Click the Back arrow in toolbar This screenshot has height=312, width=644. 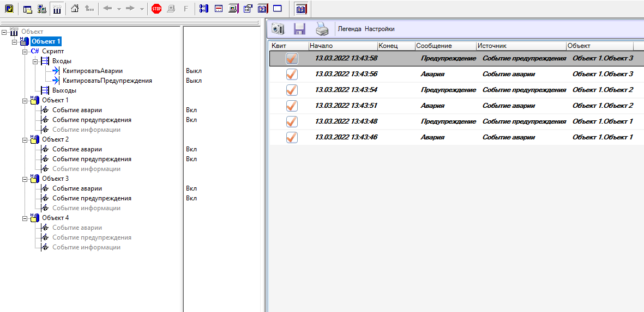(x=107, y=9)
